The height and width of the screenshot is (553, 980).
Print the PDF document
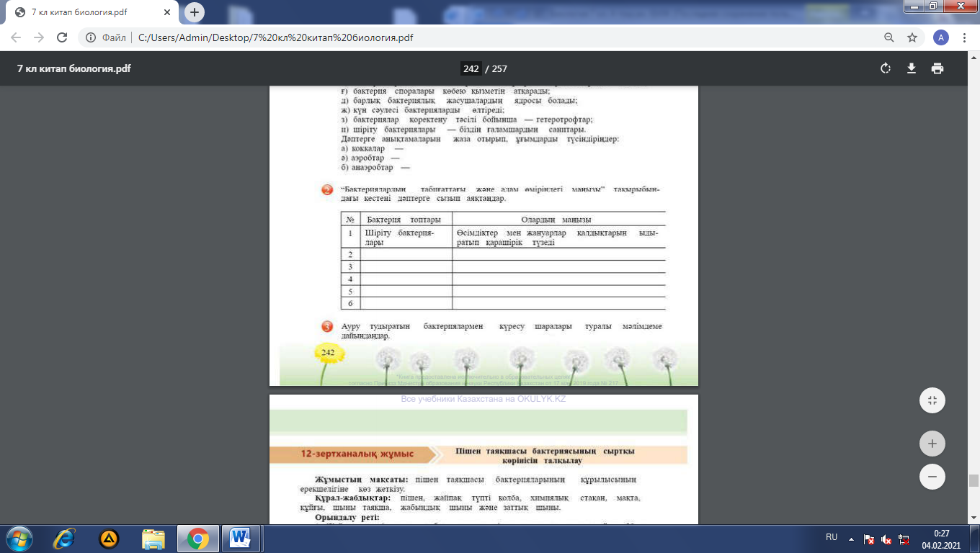(937, 68)
